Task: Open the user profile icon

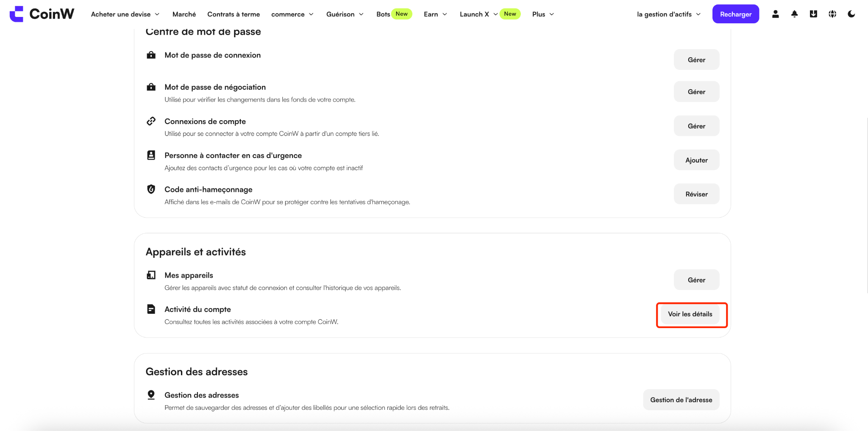Action: [x=775, y=14]
